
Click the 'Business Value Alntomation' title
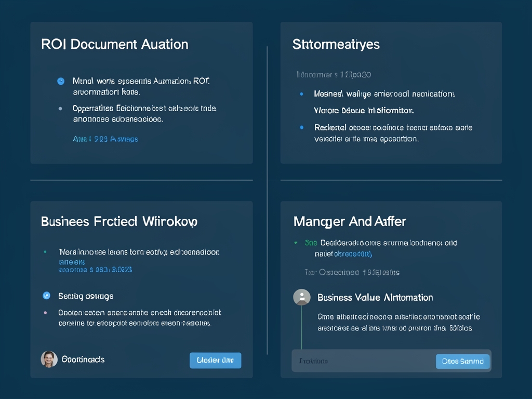tap(375, 298)
